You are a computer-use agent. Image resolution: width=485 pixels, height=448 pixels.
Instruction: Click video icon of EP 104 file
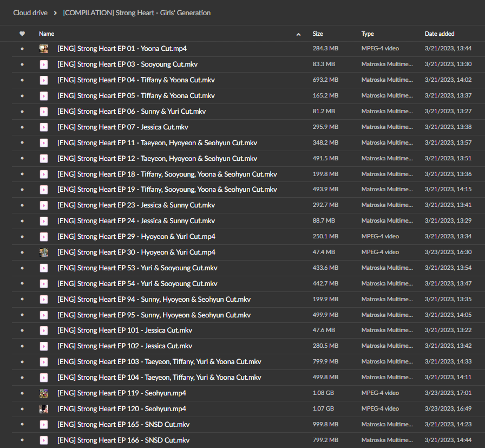pyautogui.click(x=44, y=378)
